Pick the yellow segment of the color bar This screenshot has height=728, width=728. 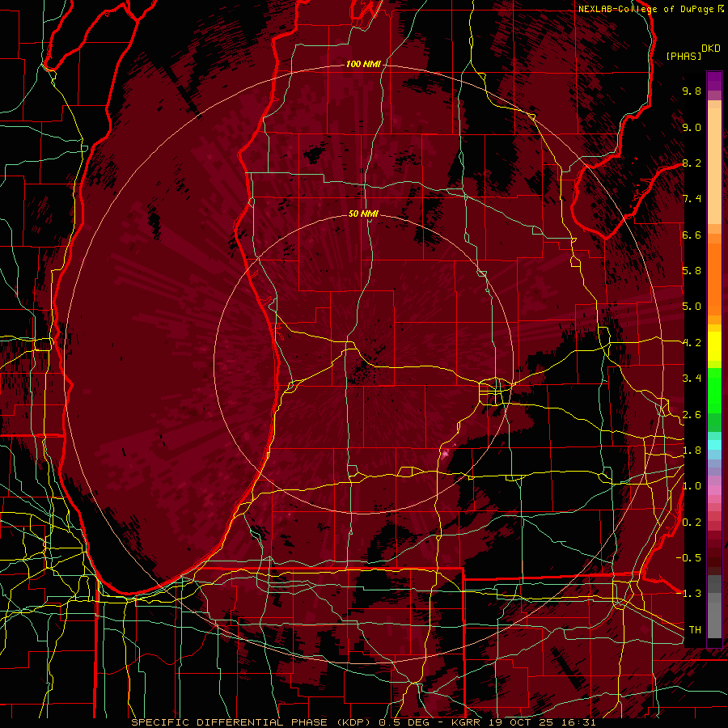[x=714, y=346]
